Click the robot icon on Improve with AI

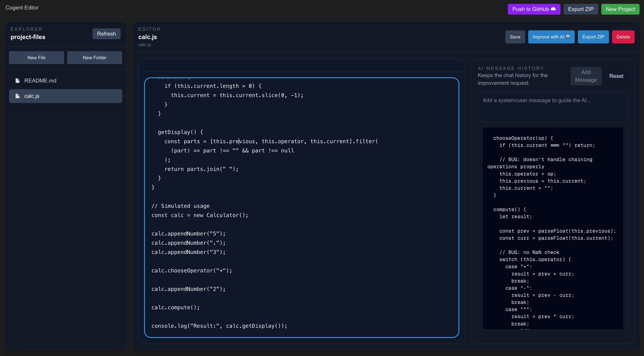click(x=568, y=37)
